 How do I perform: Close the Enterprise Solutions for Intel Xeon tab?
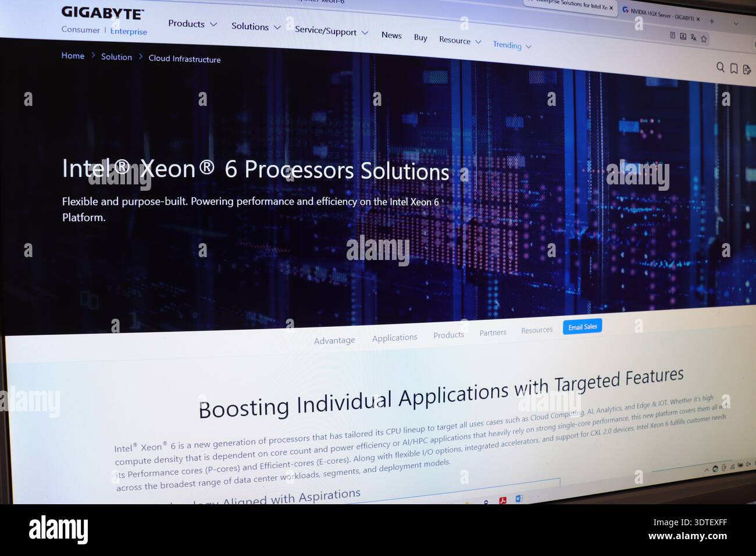click(611, 8)
